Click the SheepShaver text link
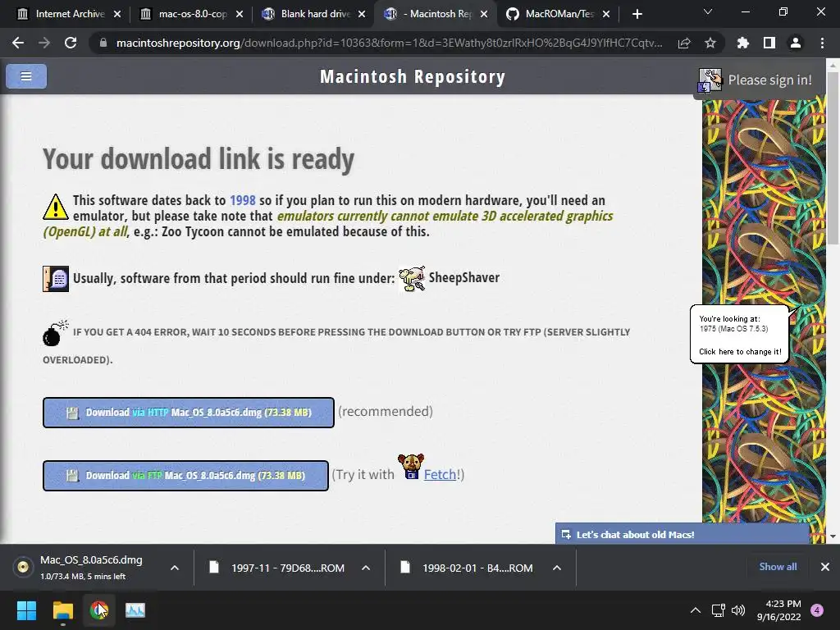 pos(464,277)
